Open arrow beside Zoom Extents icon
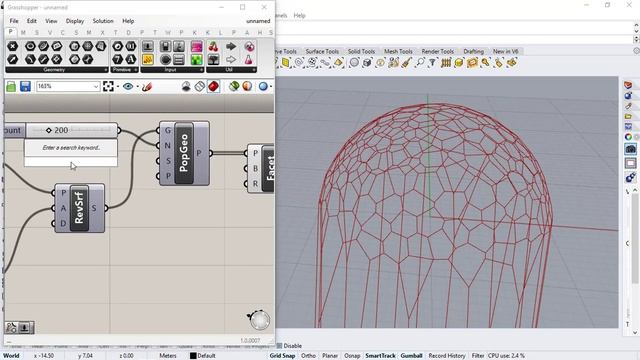The image size is (640, 360). click(x=118, y=87)
